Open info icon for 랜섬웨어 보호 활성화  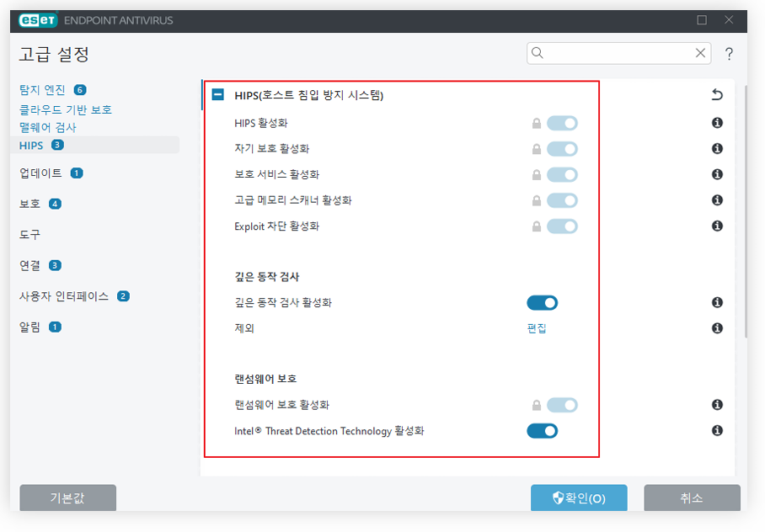(x=717, y=405)
